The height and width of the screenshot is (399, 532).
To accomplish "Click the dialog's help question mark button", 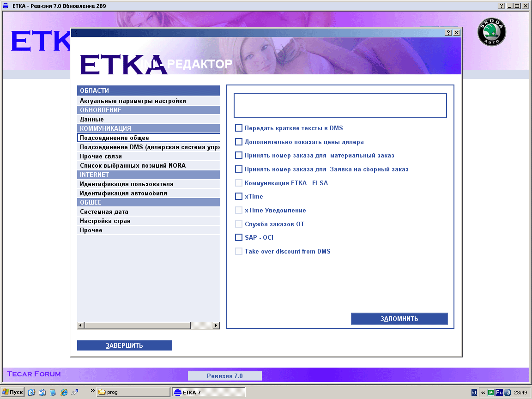I will (x=448, y=33).
